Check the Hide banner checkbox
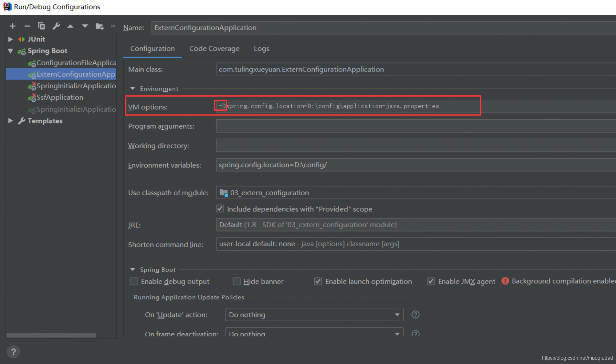Image resolution: width=616 pixels, height=364 pixels. click(x=237, y=281)
